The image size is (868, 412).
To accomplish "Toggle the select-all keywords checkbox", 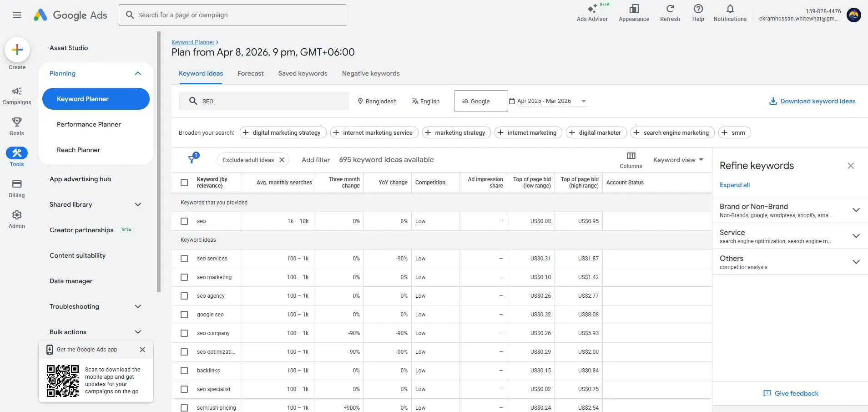I will click(x=184, y=183).
